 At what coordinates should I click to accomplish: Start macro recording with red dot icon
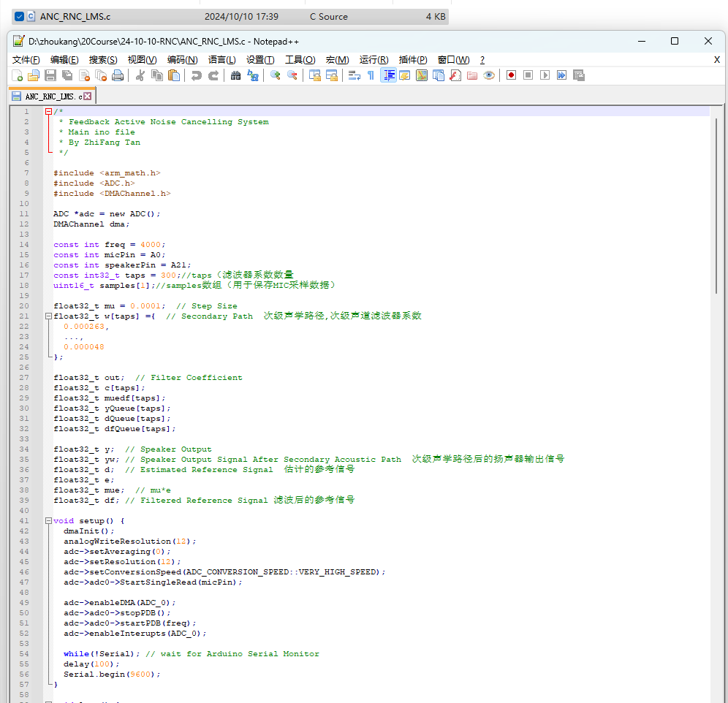[511, 75]
